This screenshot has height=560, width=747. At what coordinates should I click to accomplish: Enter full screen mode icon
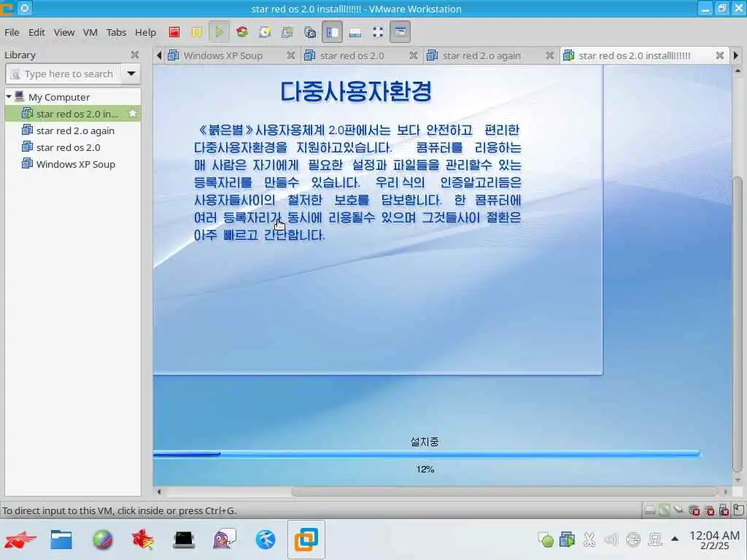tap(378, 32)
